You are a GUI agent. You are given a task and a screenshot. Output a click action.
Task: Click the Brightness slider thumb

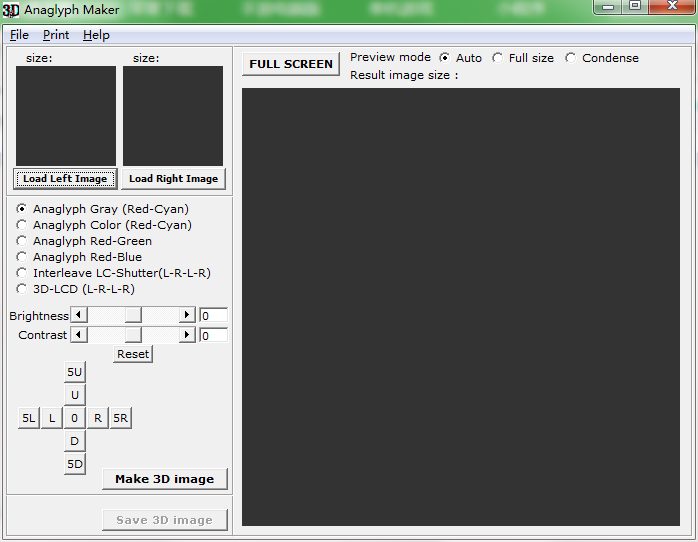click(133, 315)
